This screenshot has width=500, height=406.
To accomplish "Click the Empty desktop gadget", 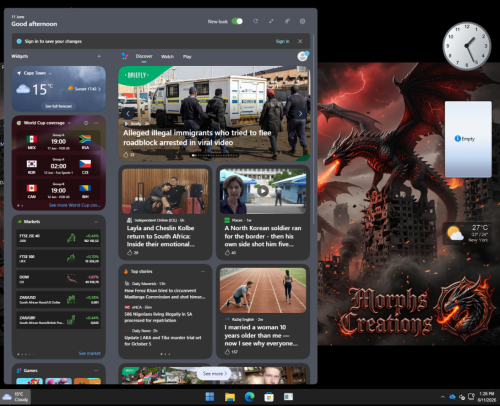I will click(468, 139).
